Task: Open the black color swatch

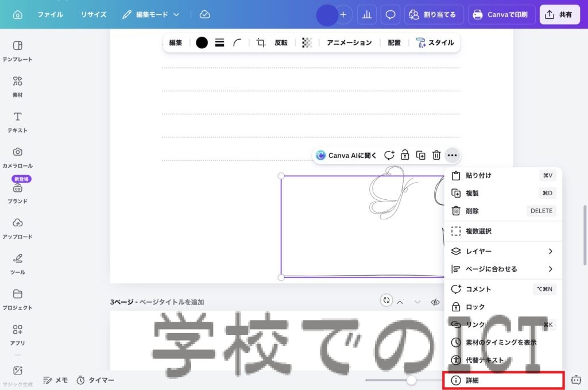Action: click(x=202, y=43)
